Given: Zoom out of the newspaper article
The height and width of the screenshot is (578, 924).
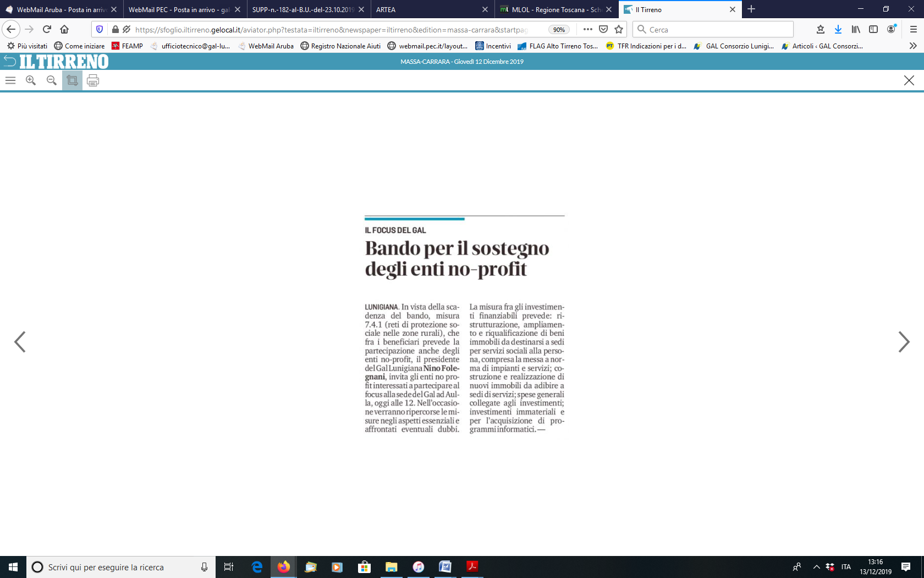Looking at the screenshot, I should [52, 80].
